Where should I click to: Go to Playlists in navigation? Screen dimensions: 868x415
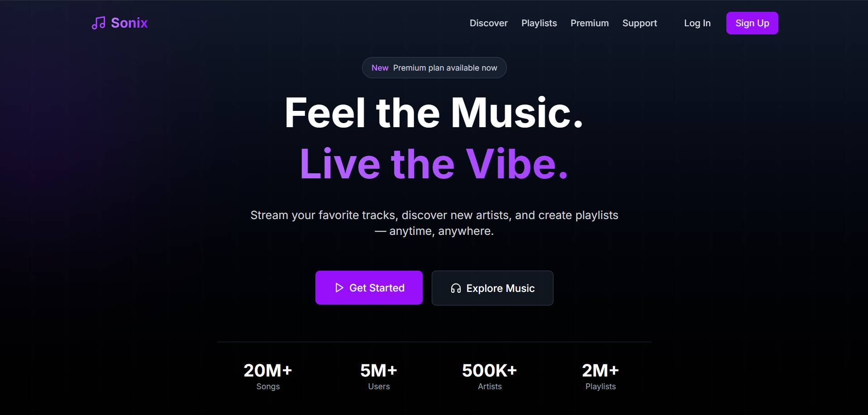pos(539,23)
